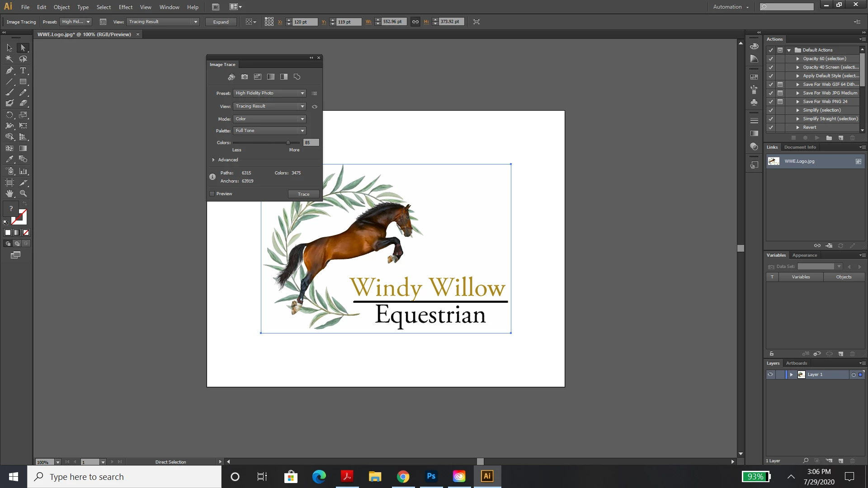Select the Eyedropper tool
868x488 pixels.
9,160
